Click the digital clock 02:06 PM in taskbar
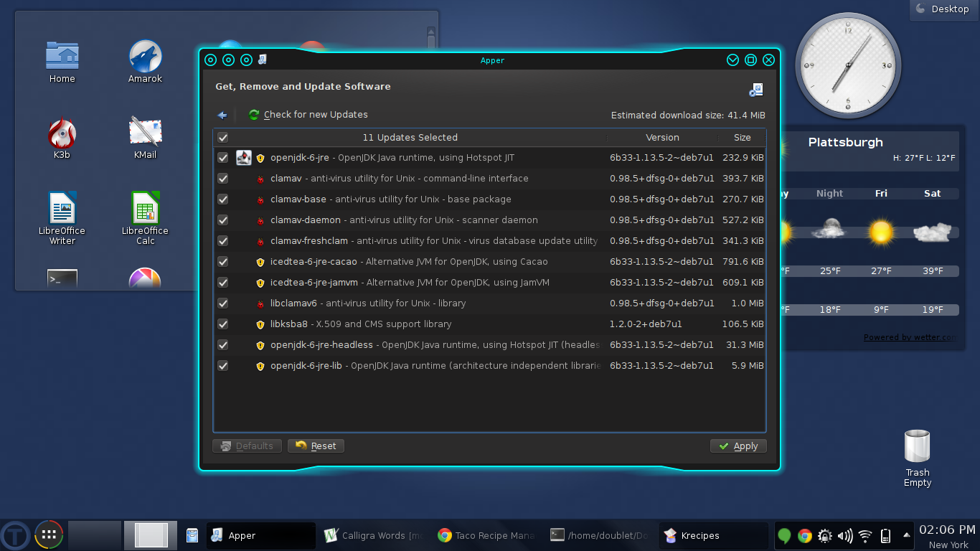The width and height of the screenshot is (980, 551). (x=947, y=530)
